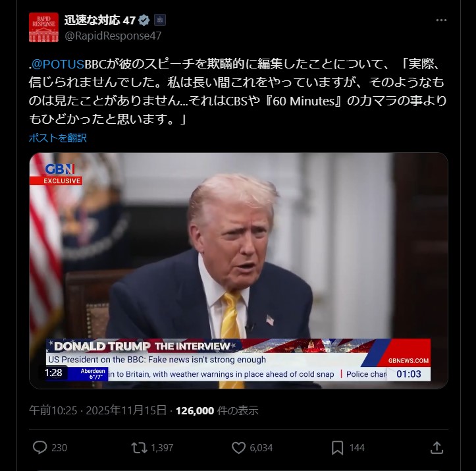Click the display name 迅速な対応 47

click(x=100, y=20)
